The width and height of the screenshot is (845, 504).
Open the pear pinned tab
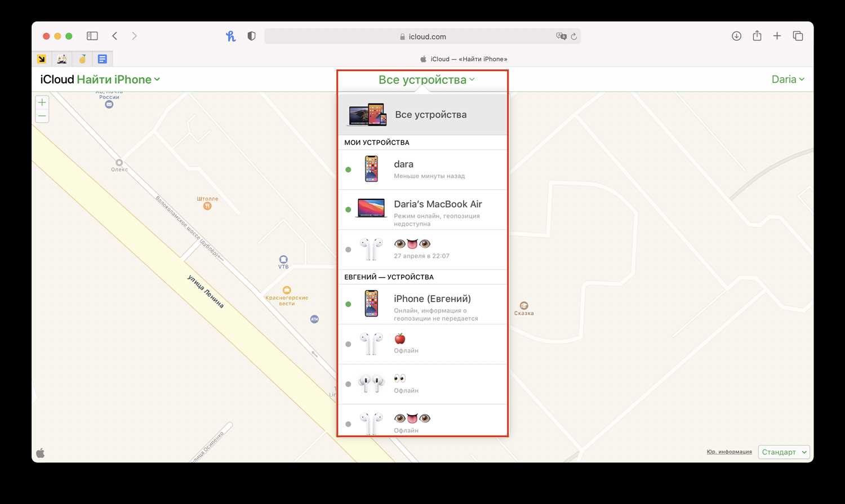(82, 59)
